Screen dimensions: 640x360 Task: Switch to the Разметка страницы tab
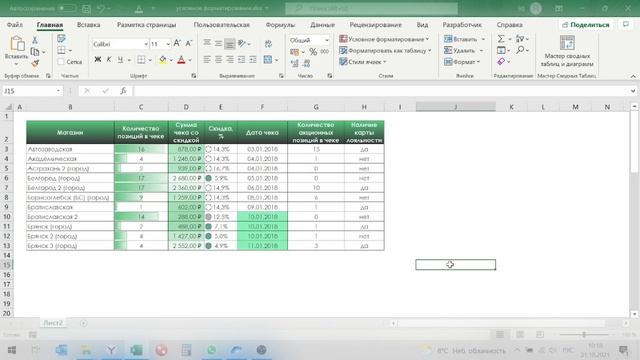pyautogui.click(x=147, y=25)
